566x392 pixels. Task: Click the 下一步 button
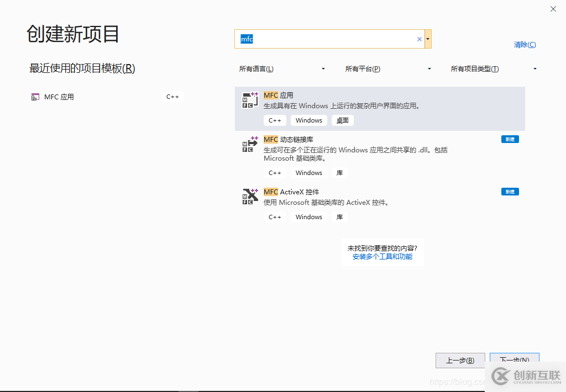coord(514,360)
